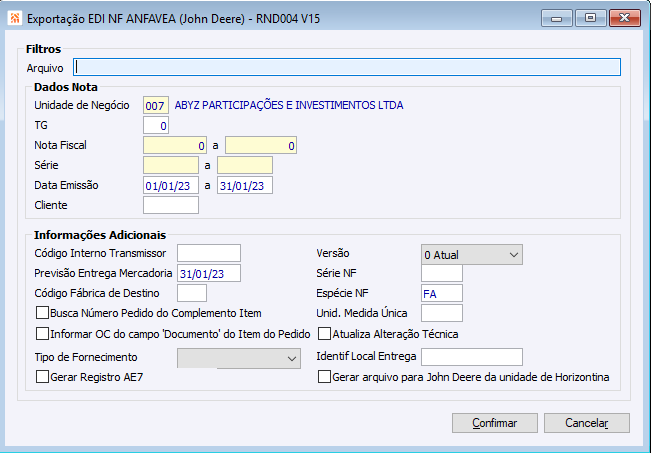Check Informar OC do campo 'Documento' option
The image size is (653, 453).
point(42,334)
